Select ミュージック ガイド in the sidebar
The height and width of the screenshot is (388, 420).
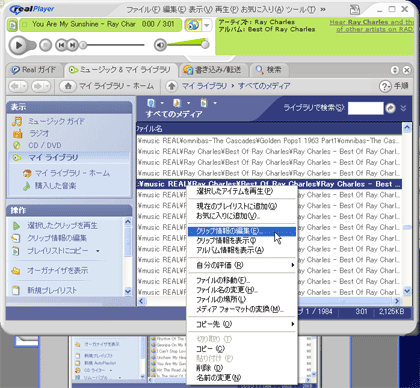click(56, 121)
